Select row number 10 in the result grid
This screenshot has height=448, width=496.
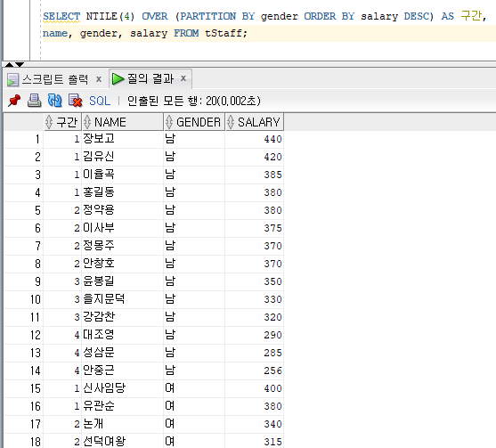(x=23, y=298)
